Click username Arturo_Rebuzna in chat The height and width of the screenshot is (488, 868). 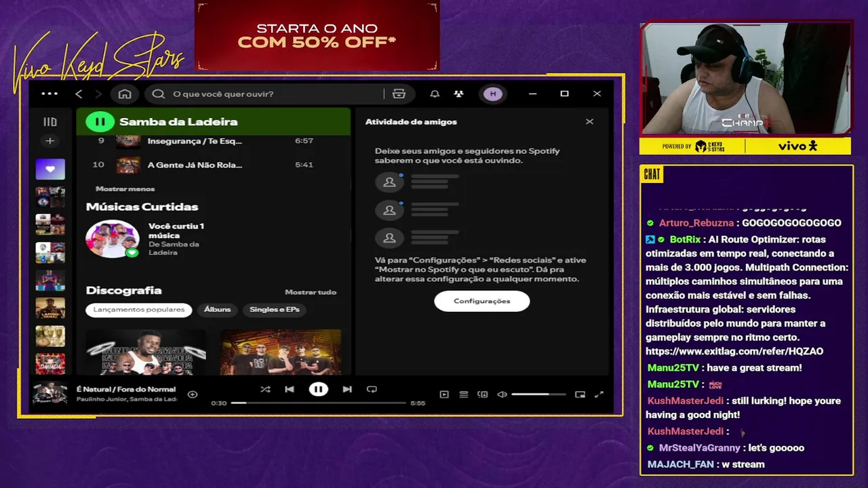696,223
